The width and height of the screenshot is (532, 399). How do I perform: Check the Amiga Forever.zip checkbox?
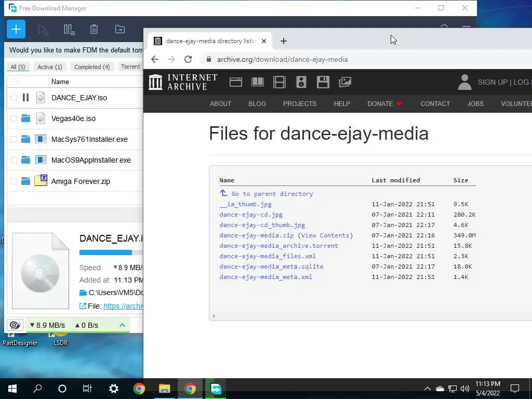(x=14, y=181)
